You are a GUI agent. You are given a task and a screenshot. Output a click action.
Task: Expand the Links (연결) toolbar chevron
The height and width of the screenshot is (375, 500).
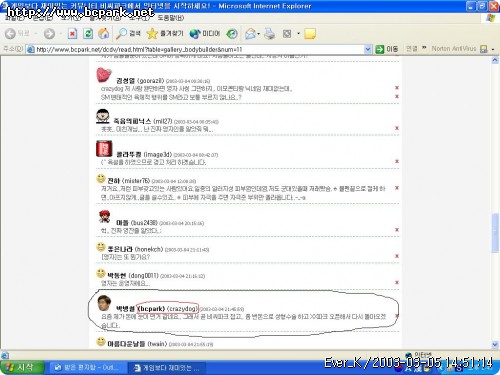[424, 48]
